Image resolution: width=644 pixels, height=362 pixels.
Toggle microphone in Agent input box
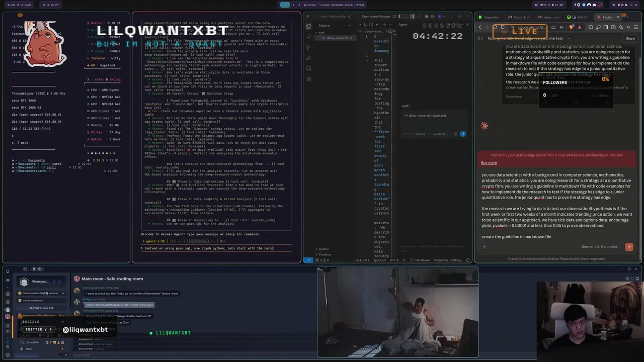pyautogui.click(x=456, y=134)
